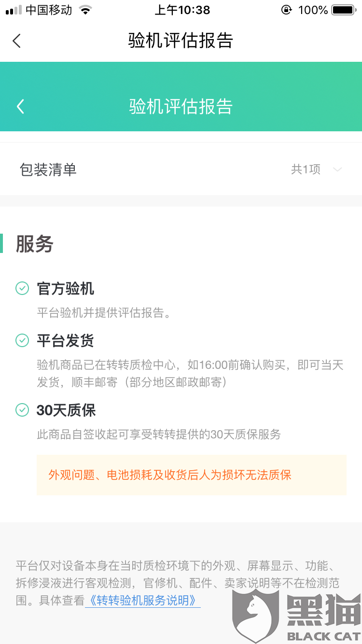Tap the 验机评估报告 title in top navigation bar
Viewport: 362px width, 644px height.
tap(181, 41)
